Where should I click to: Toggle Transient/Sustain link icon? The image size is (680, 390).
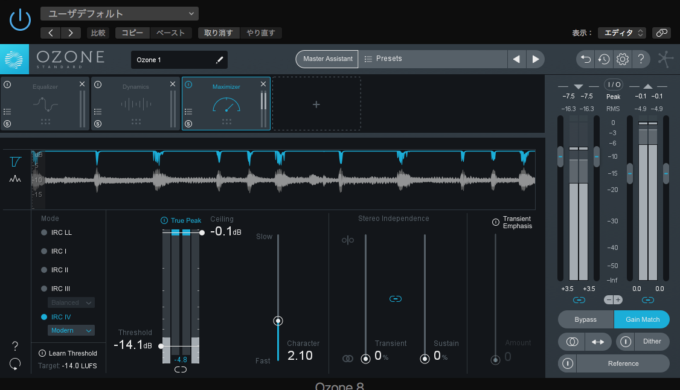point(395,299)
